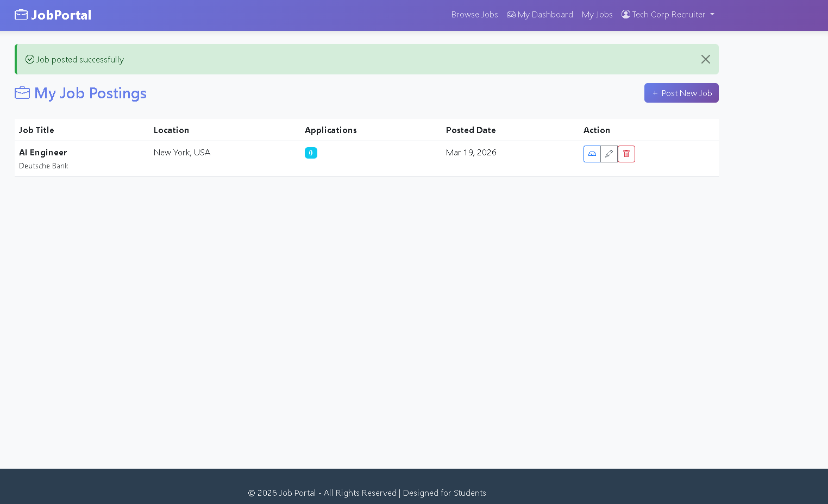View applications inbox for AI Engineer job
This screenshot has height=504, width=828.
pos(592,154)
